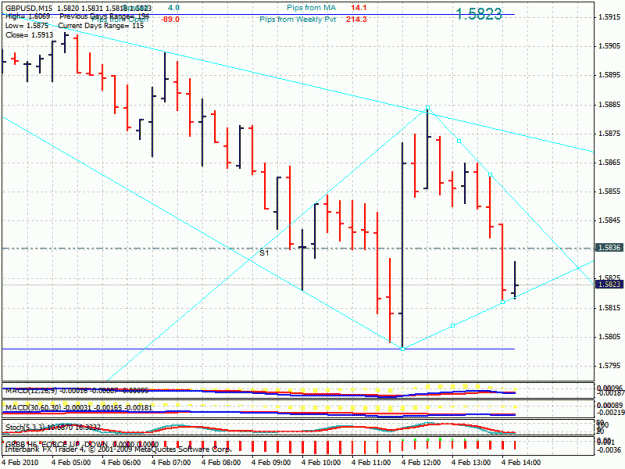
Task: Click the S1 pivot label
Action: (x=264, y=253)
